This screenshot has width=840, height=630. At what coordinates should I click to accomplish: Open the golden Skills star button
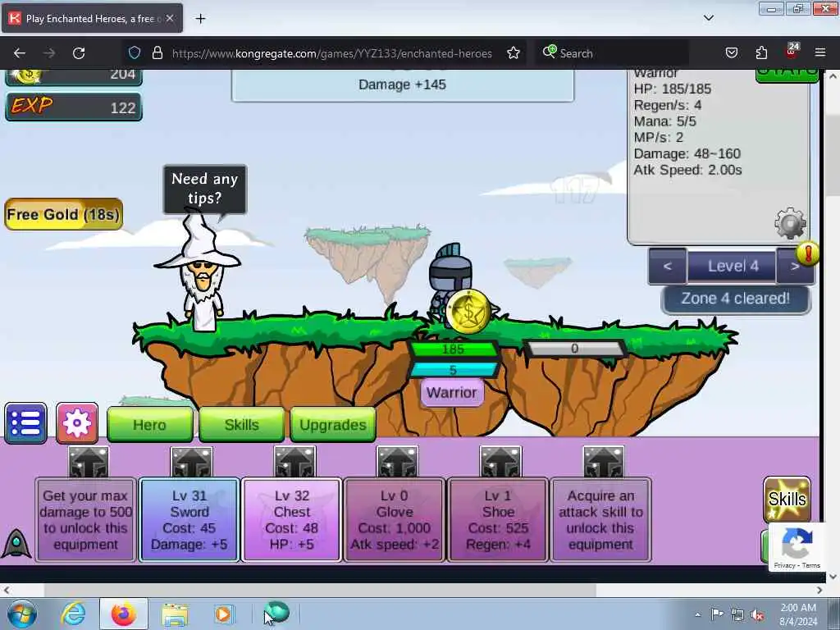(787, 499)
